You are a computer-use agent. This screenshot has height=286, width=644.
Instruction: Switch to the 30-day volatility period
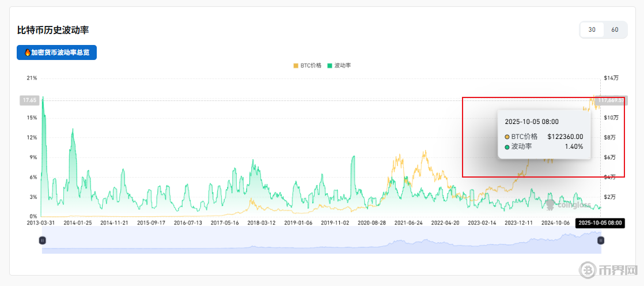(592, 29)
